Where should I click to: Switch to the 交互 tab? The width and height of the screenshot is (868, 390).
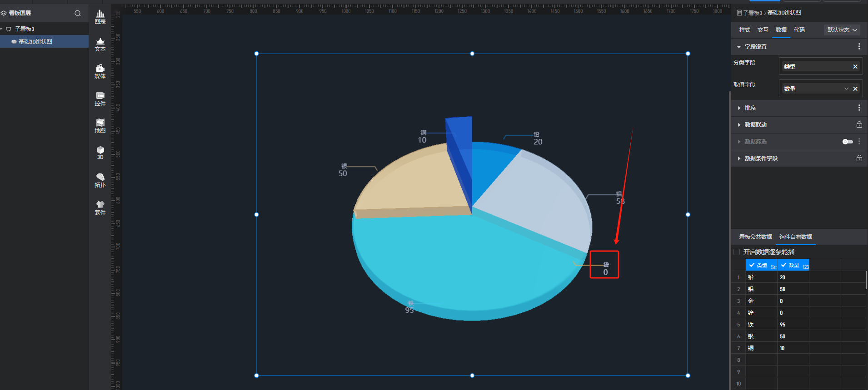[763, 30]
